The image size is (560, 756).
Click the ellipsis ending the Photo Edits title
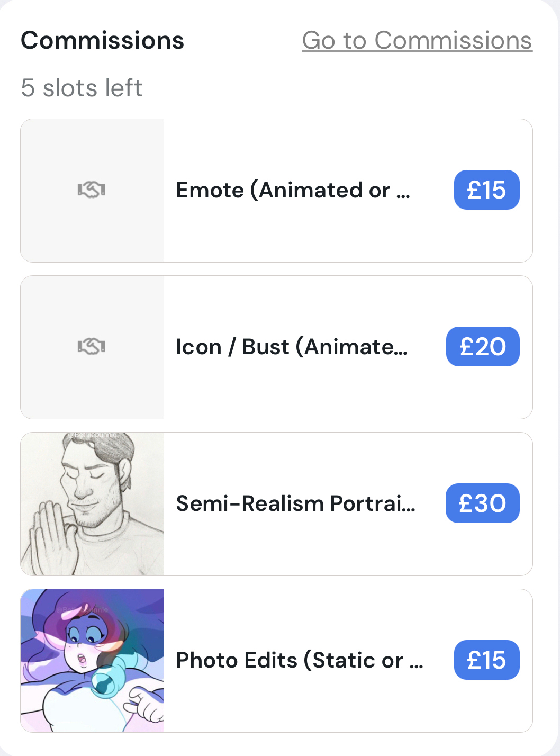tap(417, 664)
